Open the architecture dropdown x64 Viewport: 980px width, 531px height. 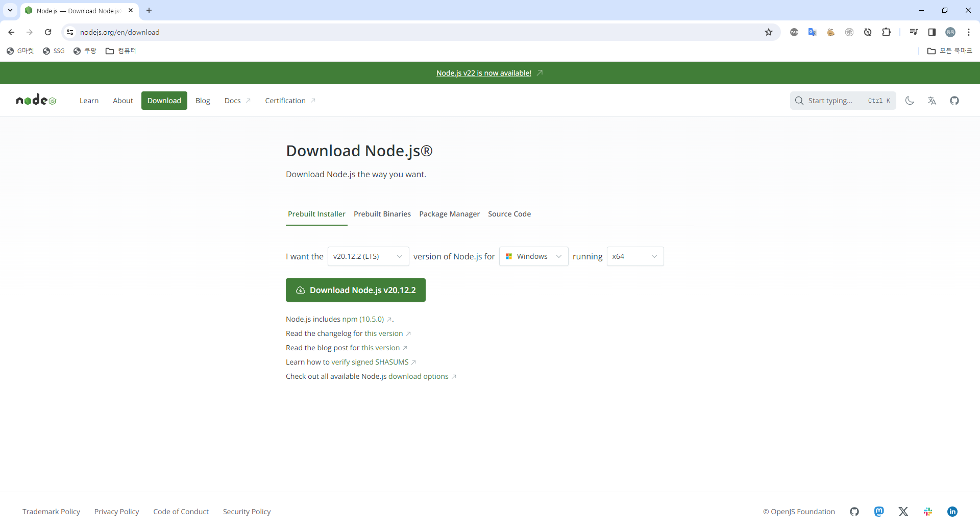(635, 256)
